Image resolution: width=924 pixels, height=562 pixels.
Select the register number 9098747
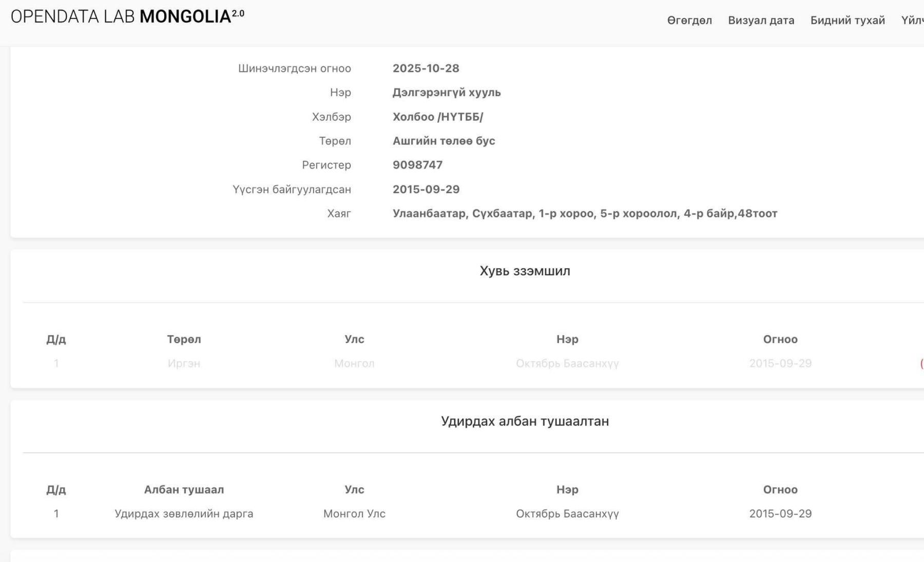pyautogui.click(x=417, y=165)
